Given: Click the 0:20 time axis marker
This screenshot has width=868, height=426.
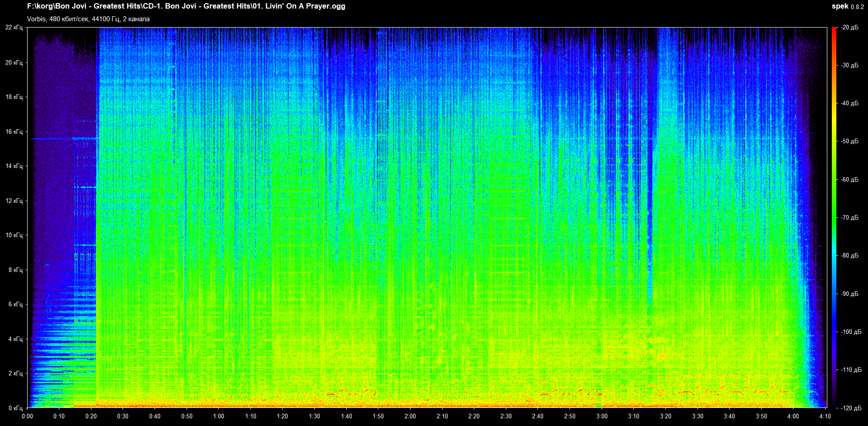Looking at the screenshot, I should [x=91, y=416].
